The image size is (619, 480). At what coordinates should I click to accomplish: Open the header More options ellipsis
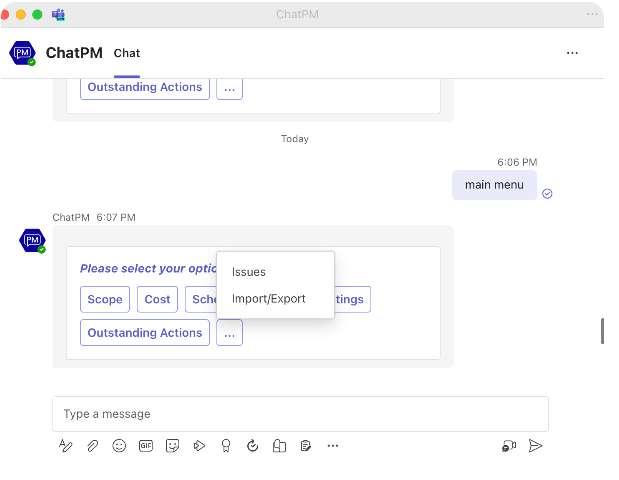[572, 53]
